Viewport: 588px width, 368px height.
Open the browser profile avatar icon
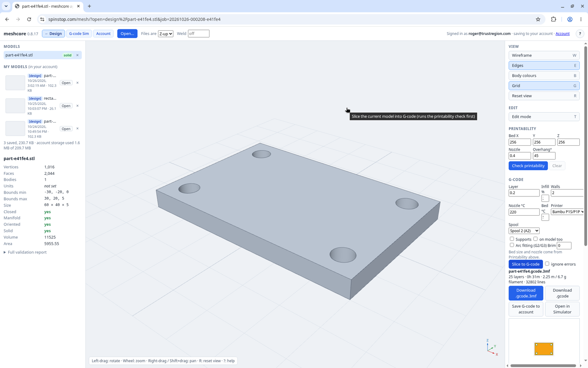570,19
